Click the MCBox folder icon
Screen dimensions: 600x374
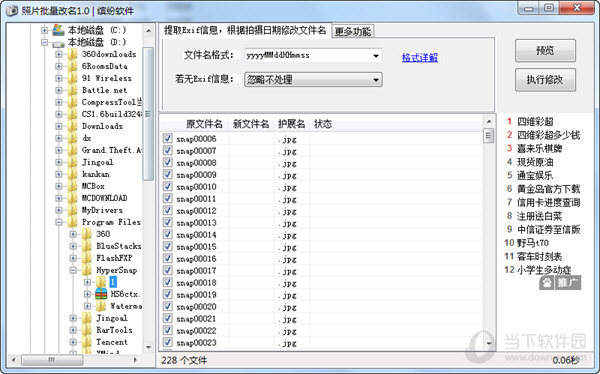point(72,186)
